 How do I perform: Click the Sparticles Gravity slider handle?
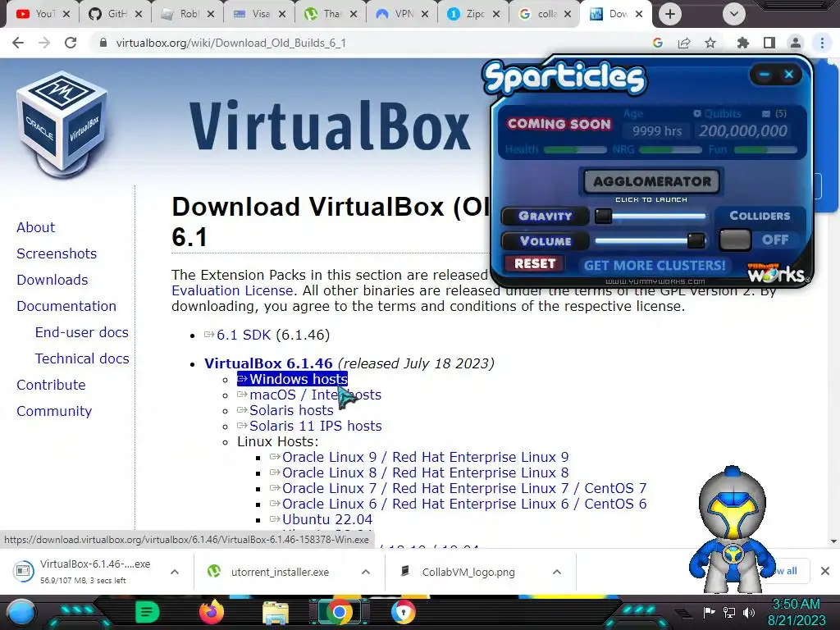pos(603,216)
